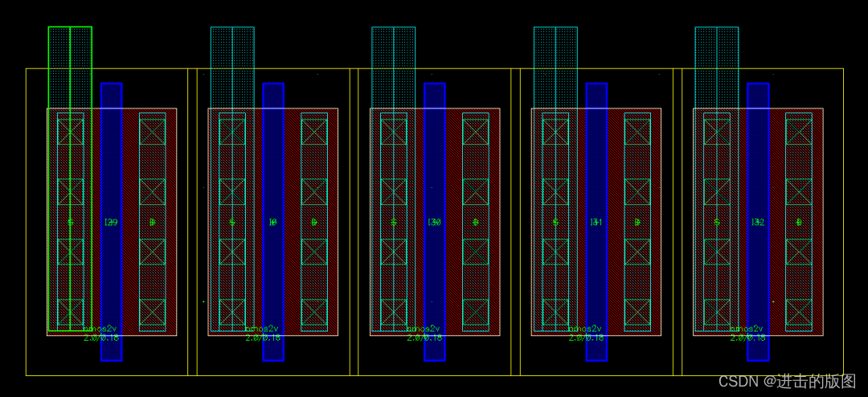Click the S source label of I32
This screenshot has height=397, width=868.
click(x=717, y=222)
